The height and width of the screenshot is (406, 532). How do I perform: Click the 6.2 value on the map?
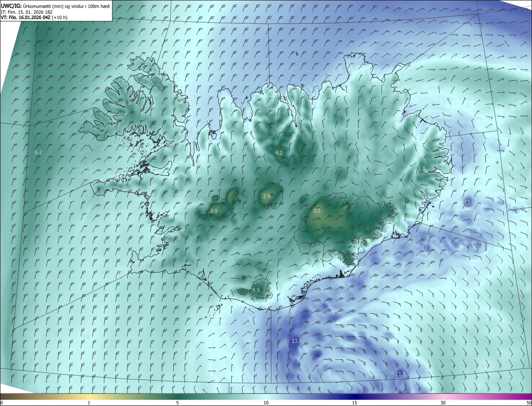click(38, 152)
